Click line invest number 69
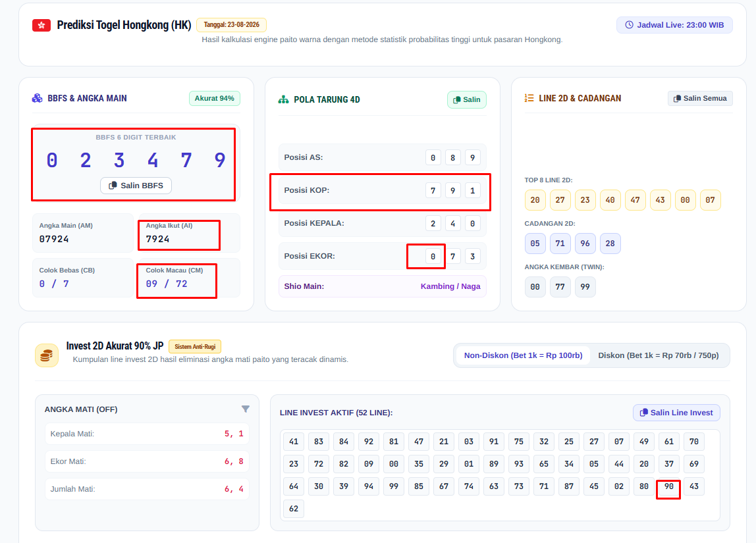This screenshot has height=543, width=756. 694,464
